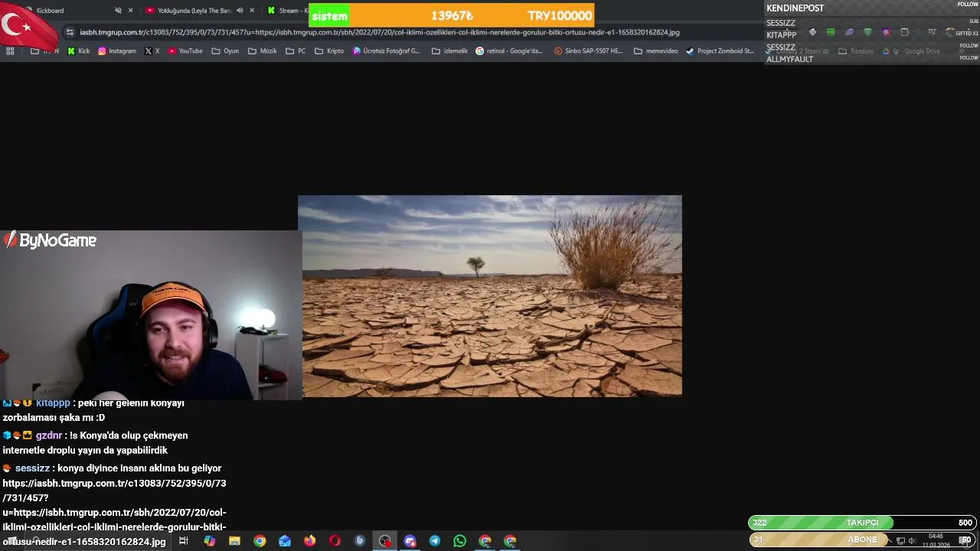Click the cracked desert image
Screen dimensions: 980x551
pyautogui.click(x=490, y=295)
